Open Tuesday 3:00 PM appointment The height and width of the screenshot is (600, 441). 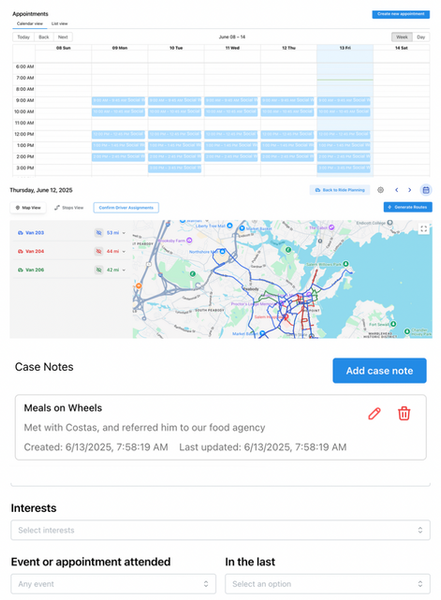[x=175, y=168]
